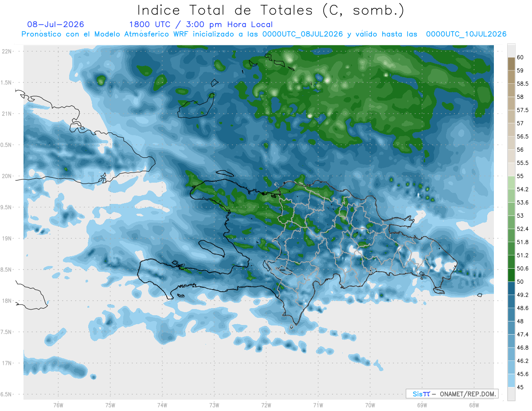Click the "73W" longitude label
The width and height of the screenshot is (532, 411).
(214, 405)
